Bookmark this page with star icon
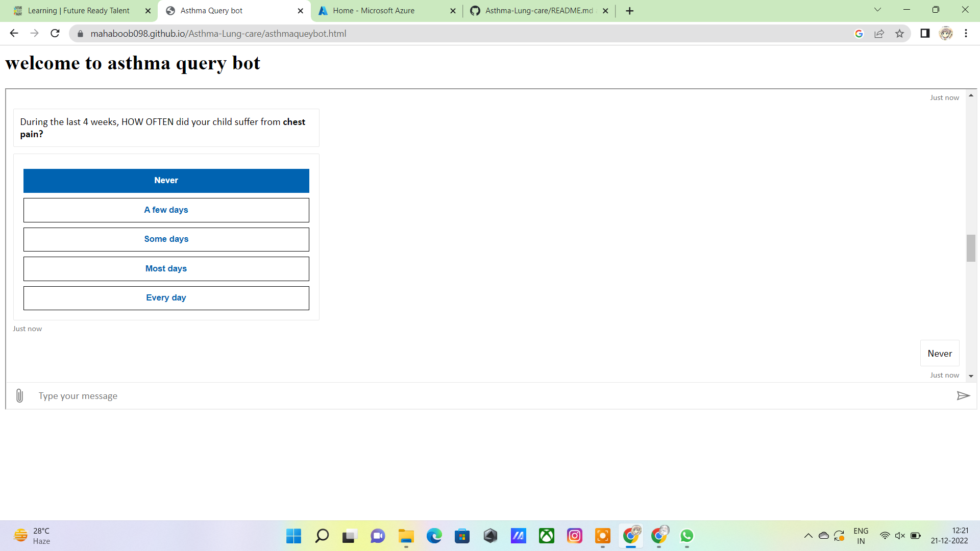This screenshot has width=980, height=551. pos(899,34)
